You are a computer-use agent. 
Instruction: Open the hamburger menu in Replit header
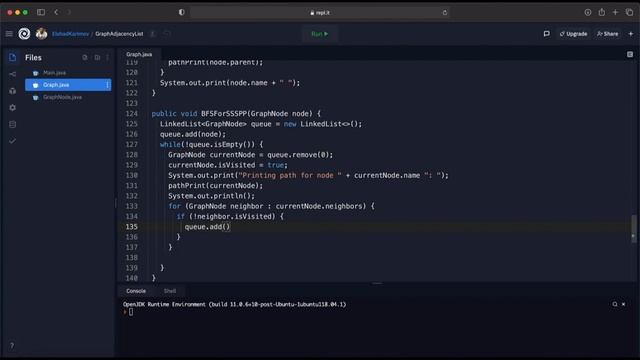[x=9, y=34]
